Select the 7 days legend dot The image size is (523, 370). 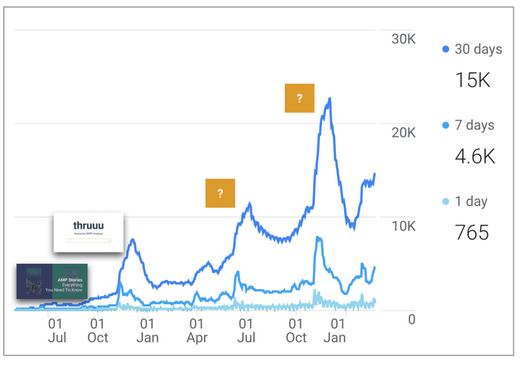click(445, 125)
